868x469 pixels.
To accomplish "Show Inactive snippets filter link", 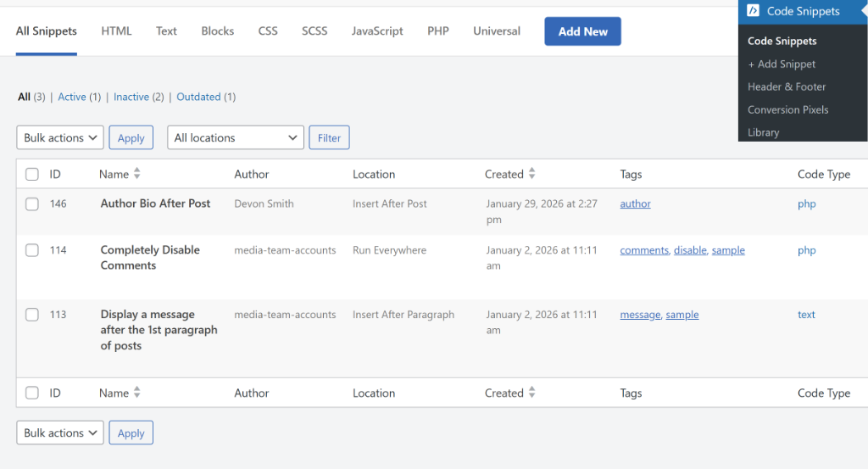I will coord(131,97).
